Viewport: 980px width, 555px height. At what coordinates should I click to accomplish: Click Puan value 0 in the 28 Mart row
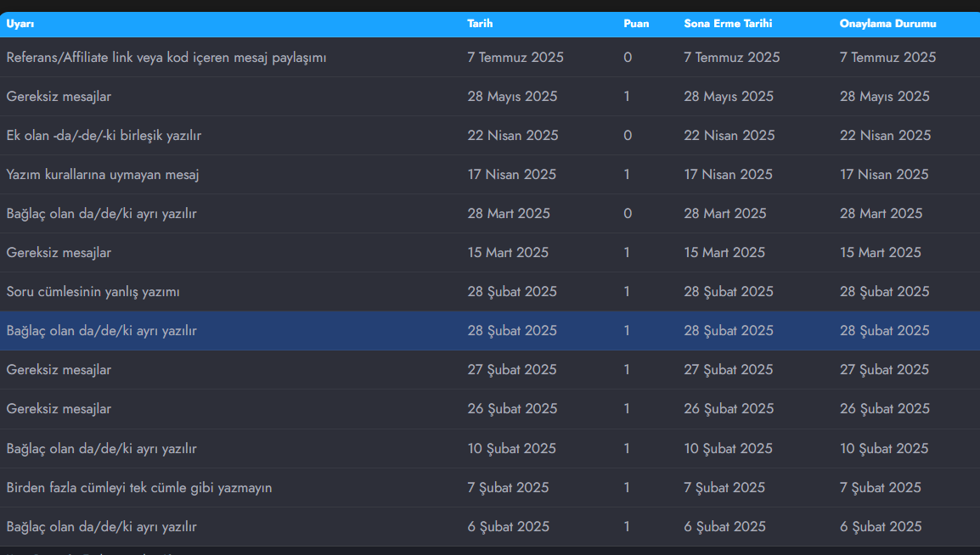[628, 214]
